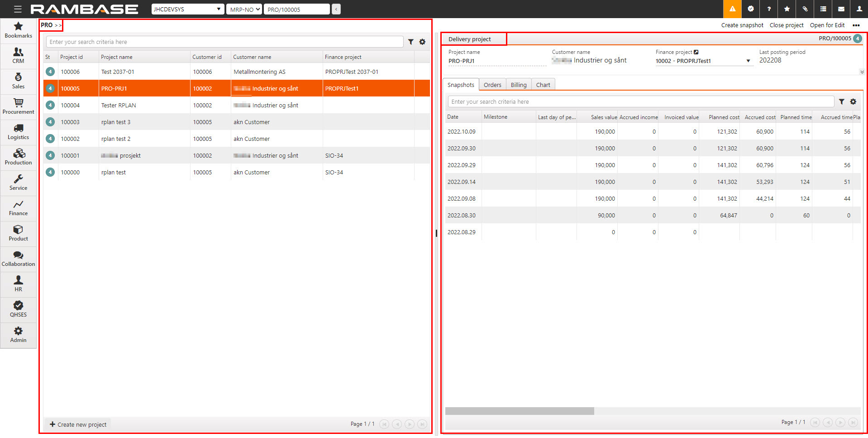Click Create new project button
Image resolution: width=868 pixels, height=438 pixels.
(x=78, y=424)
